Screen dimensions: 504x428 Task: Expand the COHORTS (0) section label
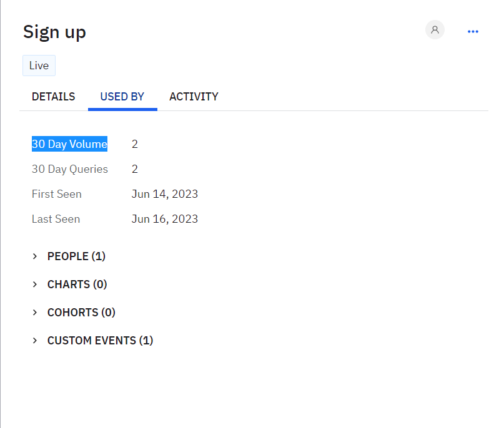pyautogui.click(x=81, y=312)
